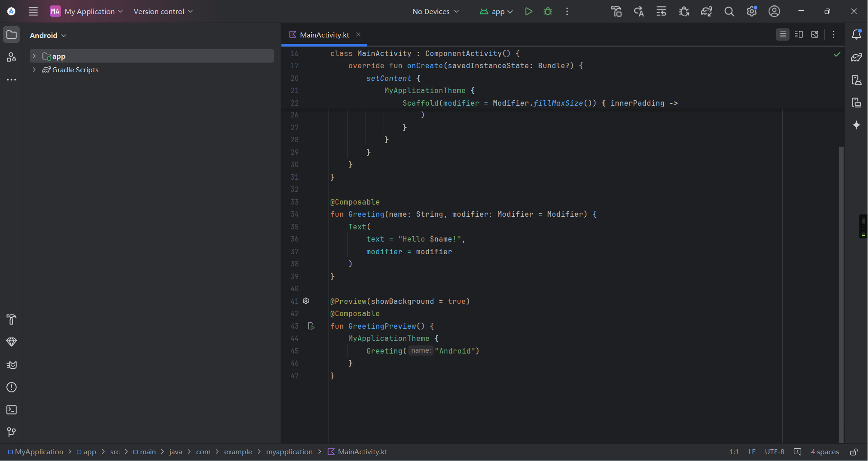Open the No Devices dropdown

pos(435,11)
